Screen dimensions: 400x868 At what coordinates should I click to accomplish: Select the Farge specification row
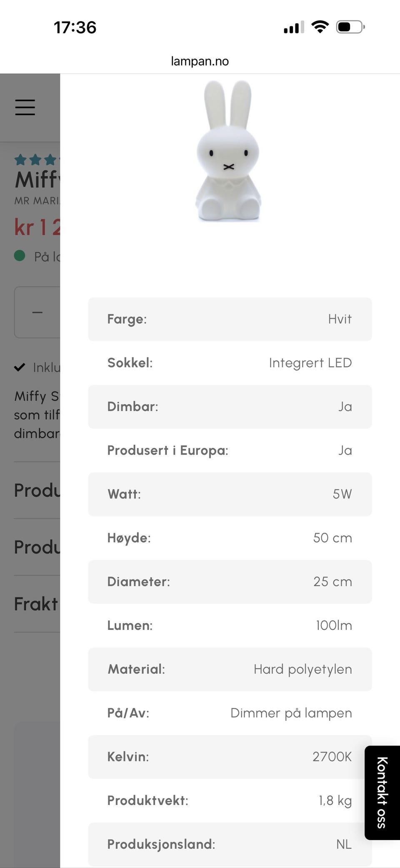coord(230,319)
